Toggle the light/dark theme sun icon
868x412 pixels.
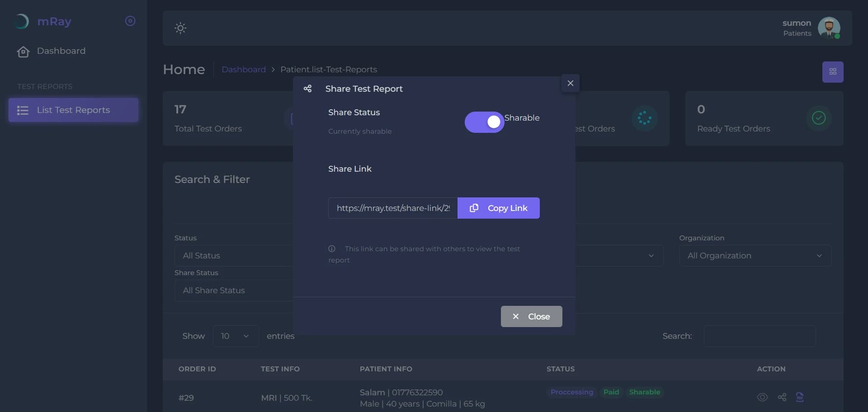click(180, 28)
